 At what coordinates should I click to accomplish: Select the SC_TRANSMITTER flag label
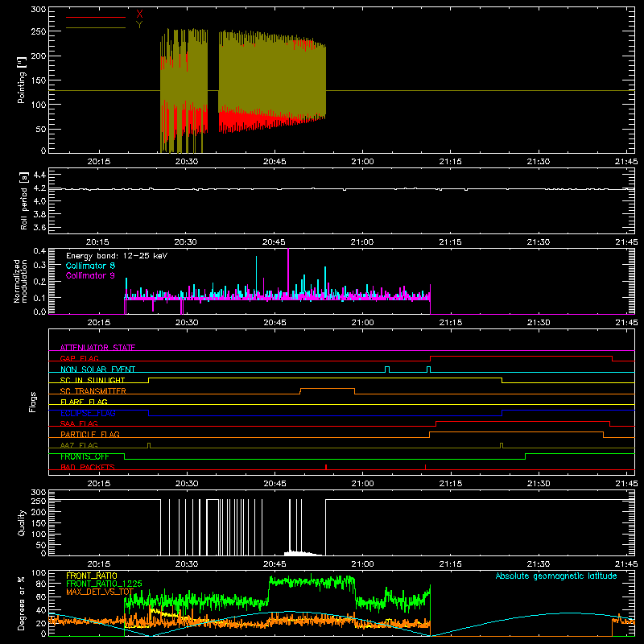coord(93,390)
